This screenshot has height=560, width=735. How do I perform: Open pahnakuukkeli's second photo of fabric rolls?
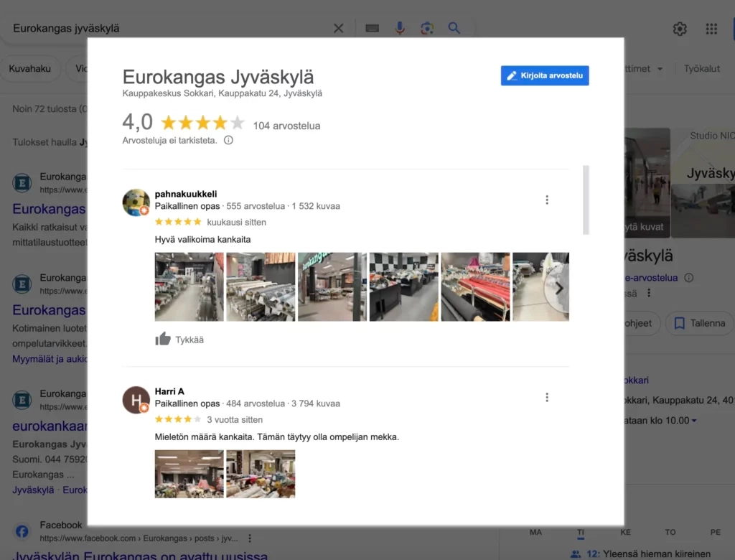(261, 287)
